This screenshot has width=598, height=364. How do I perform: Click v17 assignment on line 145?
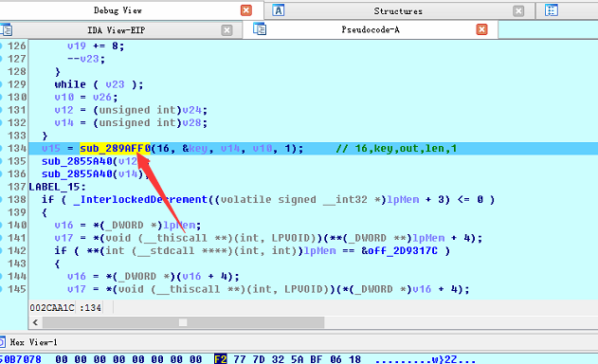(268, 289)
